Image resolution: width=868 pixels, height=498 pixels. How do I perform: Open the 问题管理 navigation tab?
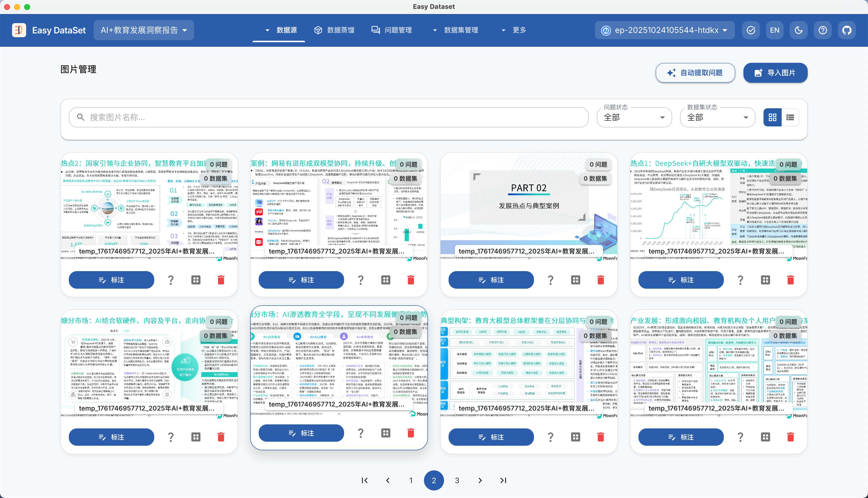point(392,30)
